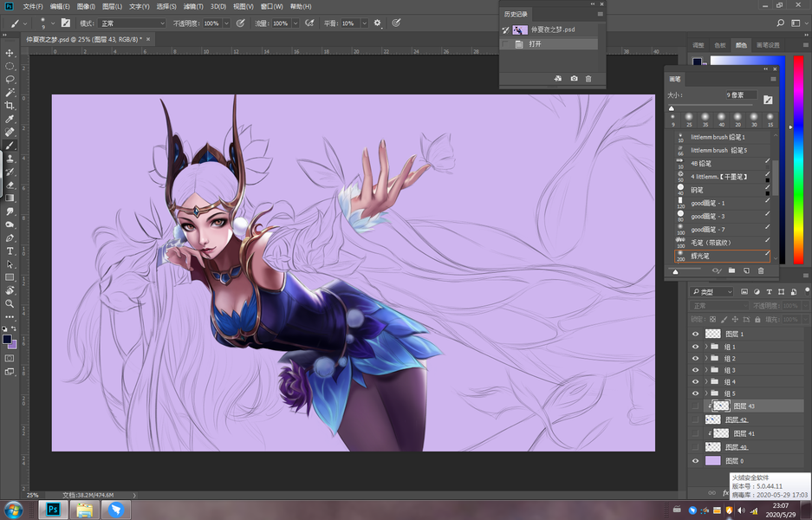
Task: Select the Smudge tool
Action: click(10, 211)
